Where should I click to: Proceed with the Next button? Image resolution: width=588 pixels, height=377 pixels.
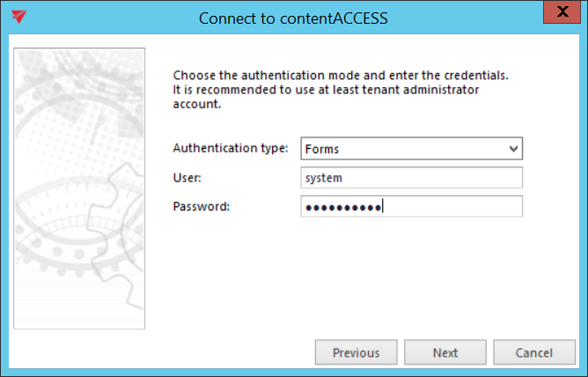[x=445, y=352]
